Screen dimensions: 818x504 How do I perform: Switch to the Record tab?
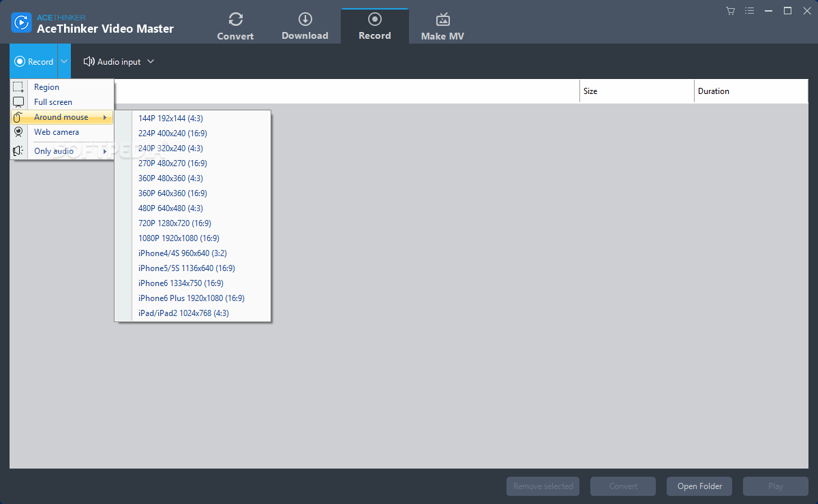[375, 27]
